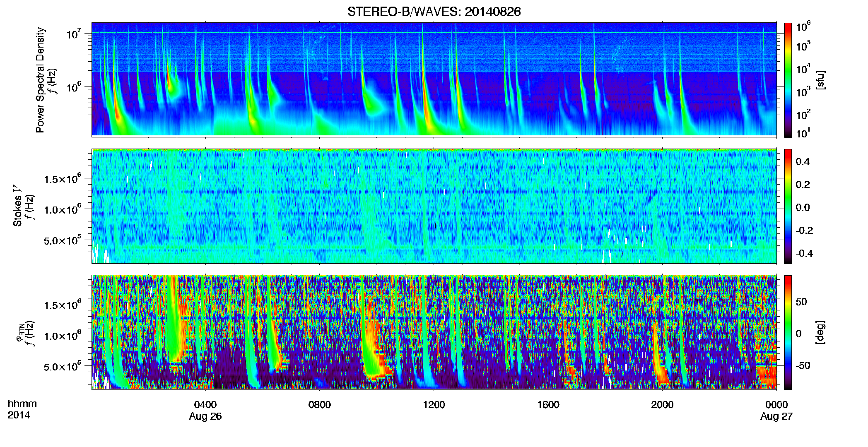Select the 1.5×10^6 tick of the Stokes V panel
Image resolution: width=868 pixels, height=447 pixels.
(x=63, y=179)
